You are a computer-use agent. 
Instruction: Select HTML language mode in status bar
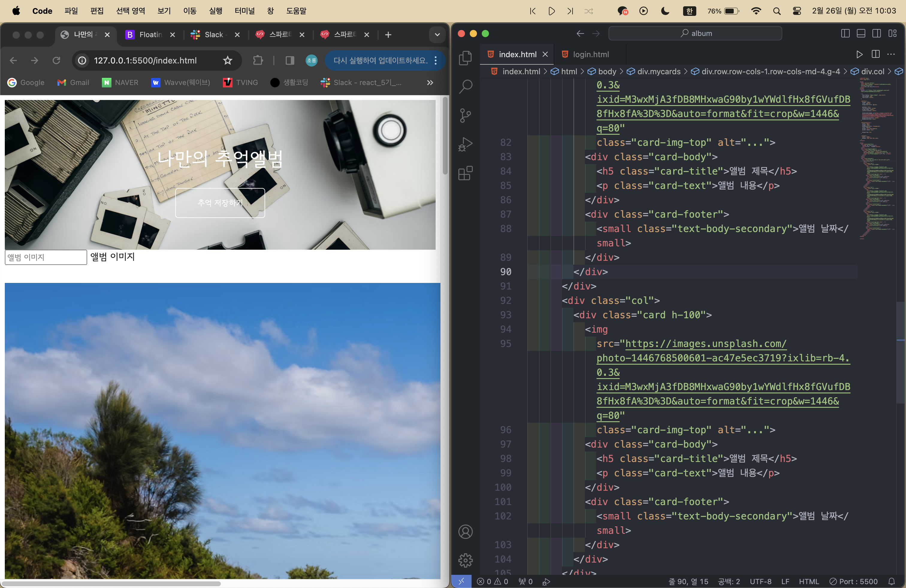tap(809, 581)
